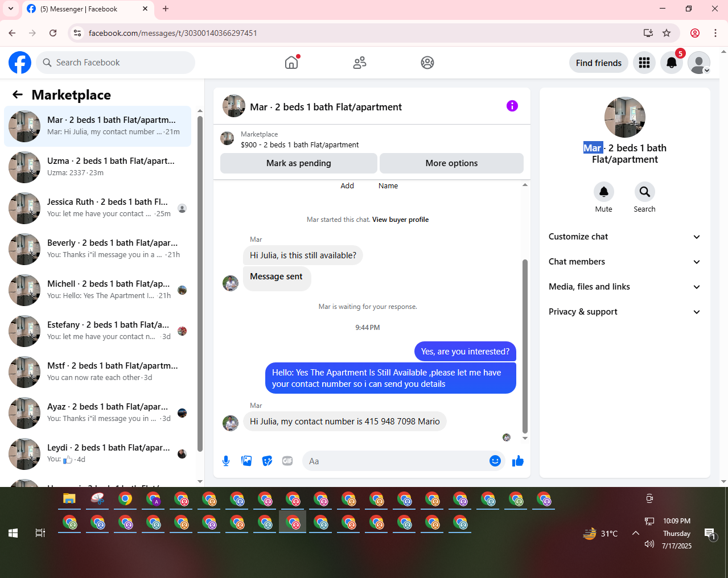Go back with the Marketplace arrow
The image size is (728, 578).
point(18,95)
